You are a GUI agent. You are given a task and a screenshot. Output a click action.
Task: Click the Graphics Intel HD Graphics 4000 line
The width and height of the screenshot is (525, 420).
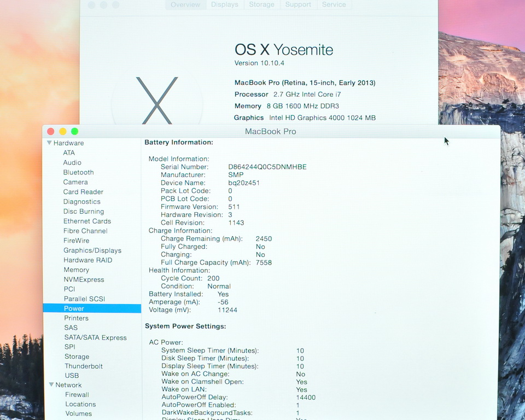pyautogui.click(x=305, y=118)
